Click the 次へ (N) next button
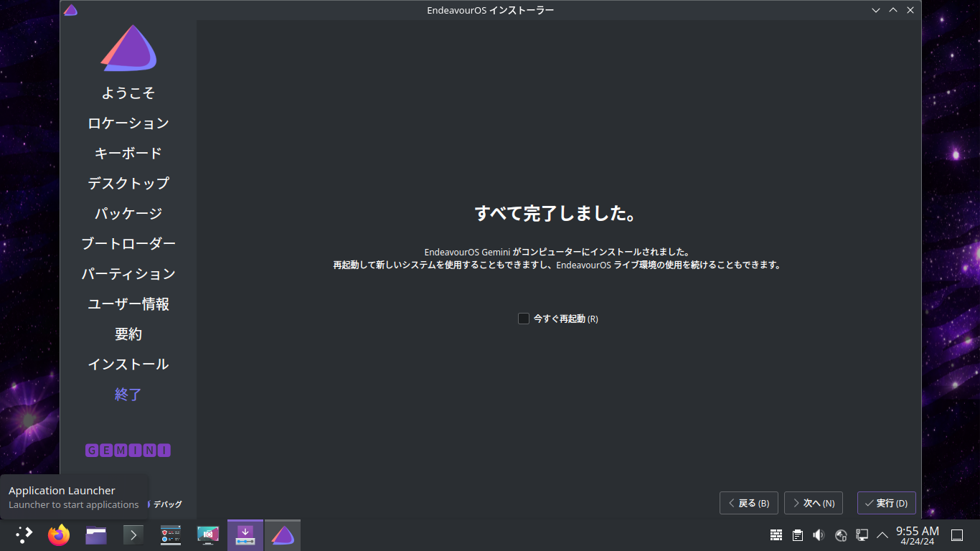980x551 pixels. pos(814,503)
